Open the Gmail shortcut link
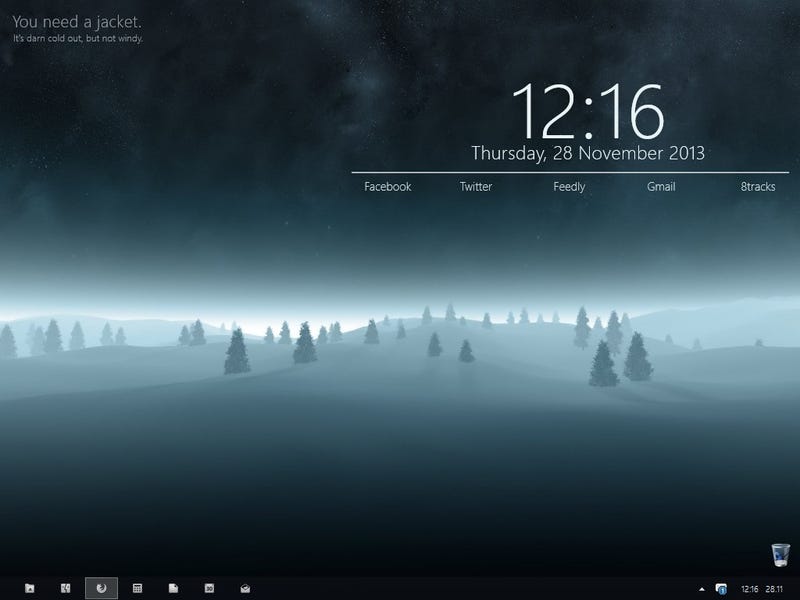The height and width of the screenshot is (600, 800). coord(661,187)
